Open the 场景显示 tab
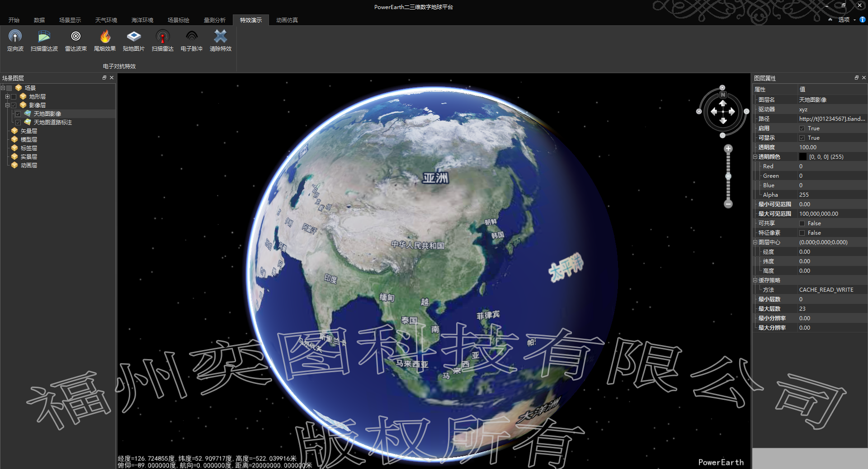 [x=70, y=20]
